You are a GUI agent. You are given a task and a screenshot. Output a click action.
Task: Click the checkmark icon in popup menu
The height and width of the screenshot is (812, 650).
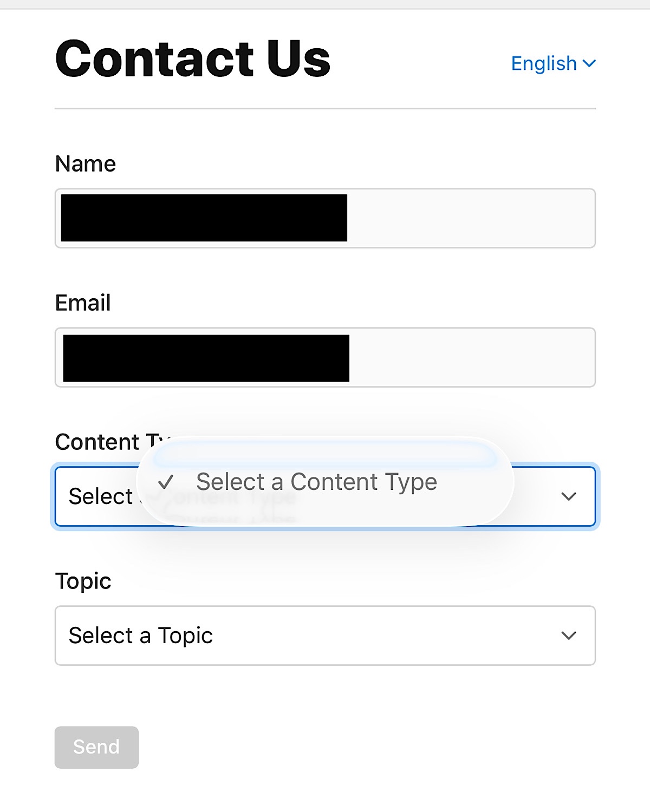point(166,482)
